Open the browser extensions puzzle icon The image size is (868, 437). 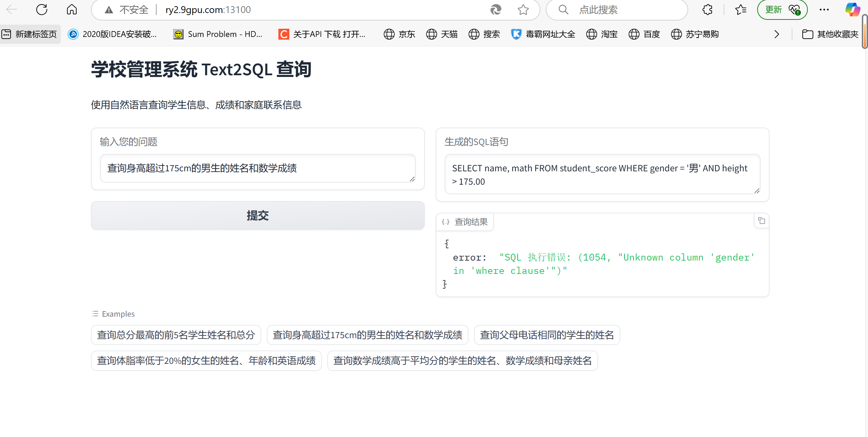pos(708,10)
